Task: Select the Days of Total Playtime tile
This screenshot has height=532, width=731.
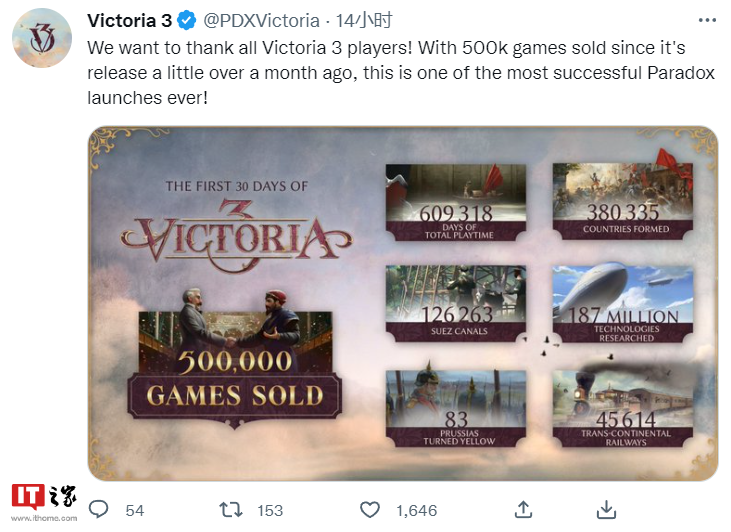Action: point(455,202)
